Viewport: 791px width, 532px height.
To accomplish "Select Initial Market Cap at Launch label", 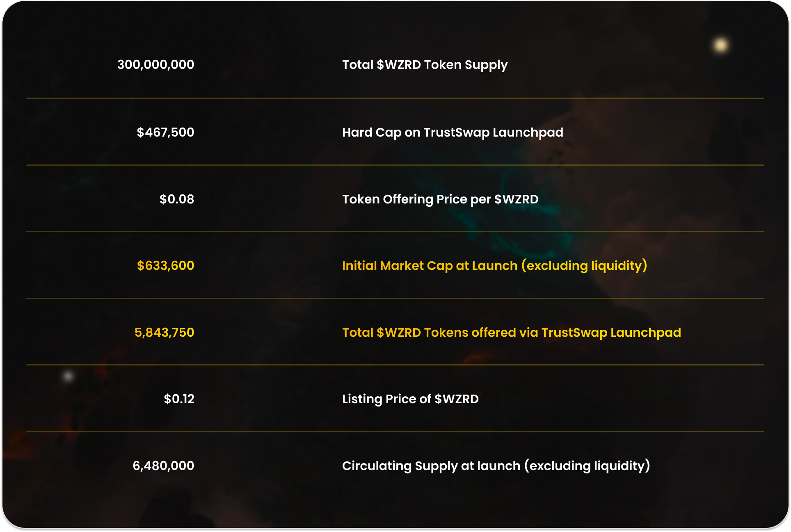I will (x=495, y=266).
